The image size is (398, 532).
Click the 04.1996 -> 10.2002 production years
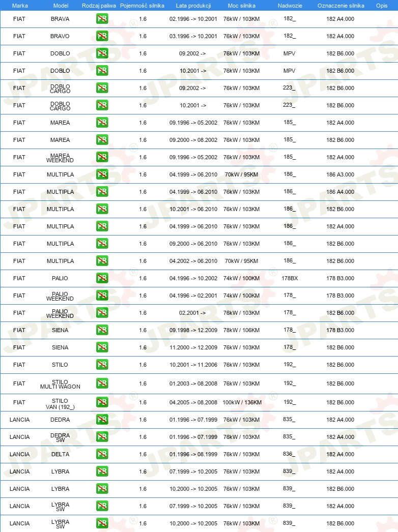193,279
